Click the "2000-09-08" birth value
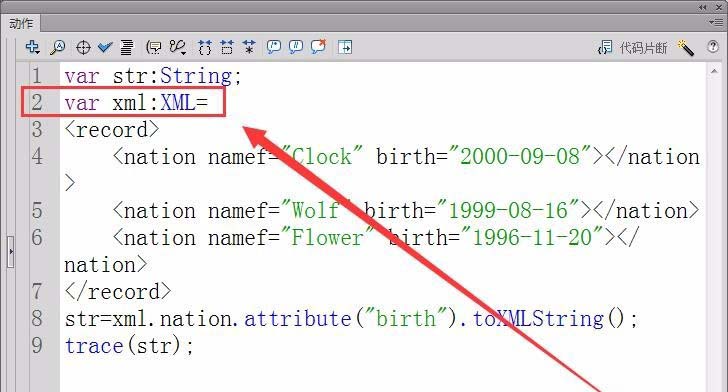 (x=520, y=157)
